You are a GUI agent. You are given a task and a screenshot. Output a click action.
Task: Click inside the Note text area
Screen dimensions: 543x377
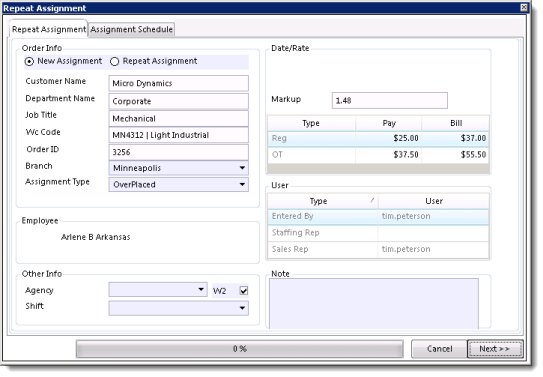(x=374, y=304)
